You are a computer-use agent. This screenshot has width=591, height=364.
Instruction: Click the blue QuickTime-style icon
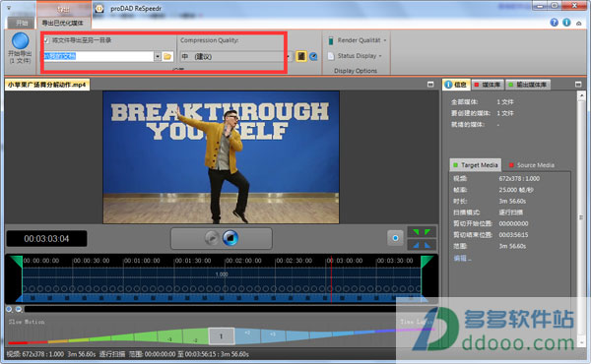click(x=313, y=56)
